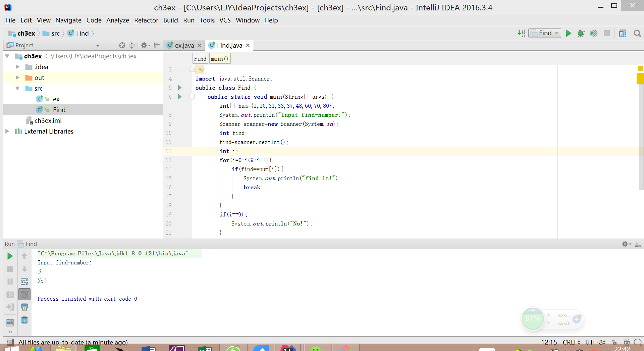The width and height of the screenshot is (644, 351).
Task: Expand the out folder
Action: coord(17,78)
